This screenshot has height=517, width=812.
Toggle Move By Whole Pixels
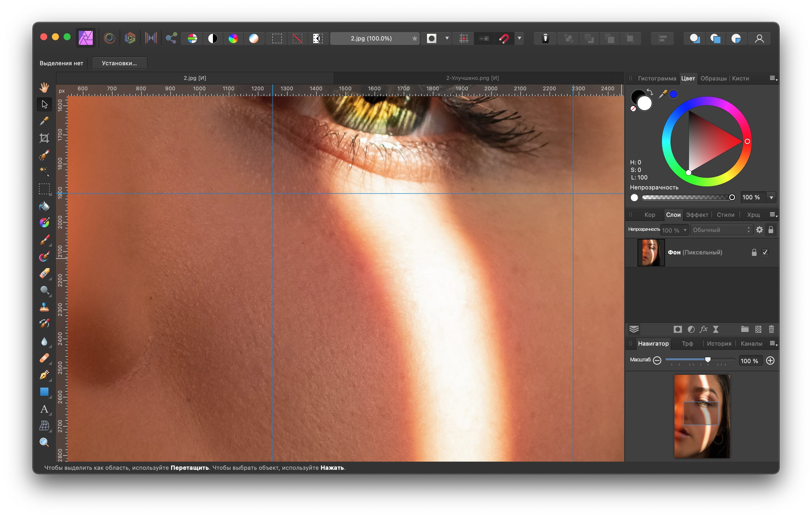tap(484, 38)
